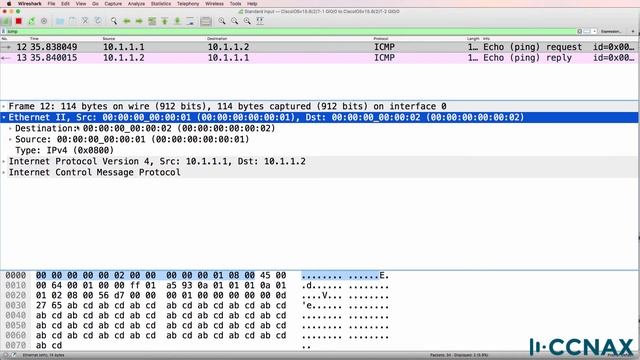The width and height of the screenshot is (640, 360).
Task: Collapse the Ethernet II section
Action: coord(4,118)
